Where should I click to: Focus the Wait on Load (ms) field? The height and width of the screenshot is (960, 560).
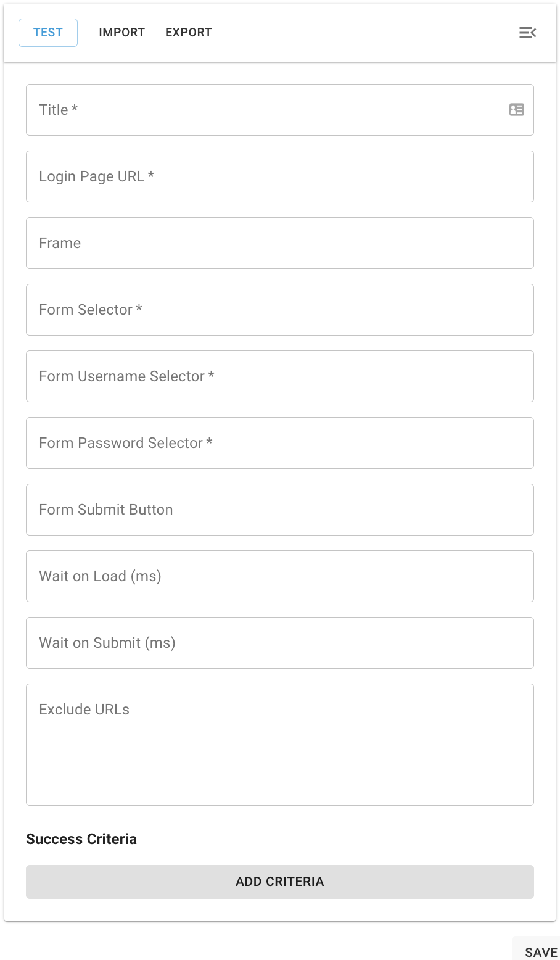coord(279,576)
